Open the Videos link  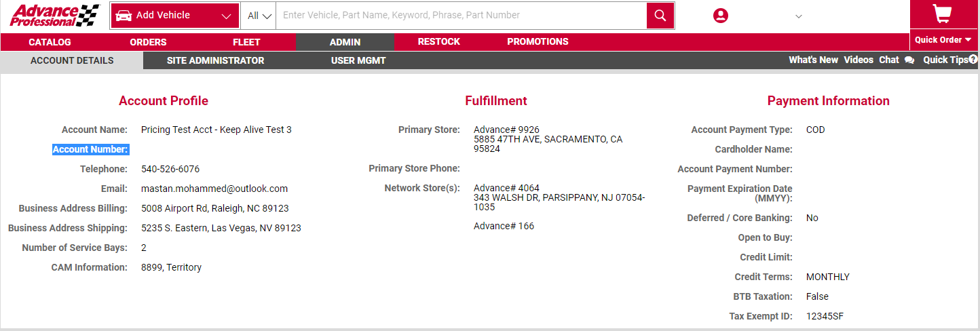[x=859, y=60]
